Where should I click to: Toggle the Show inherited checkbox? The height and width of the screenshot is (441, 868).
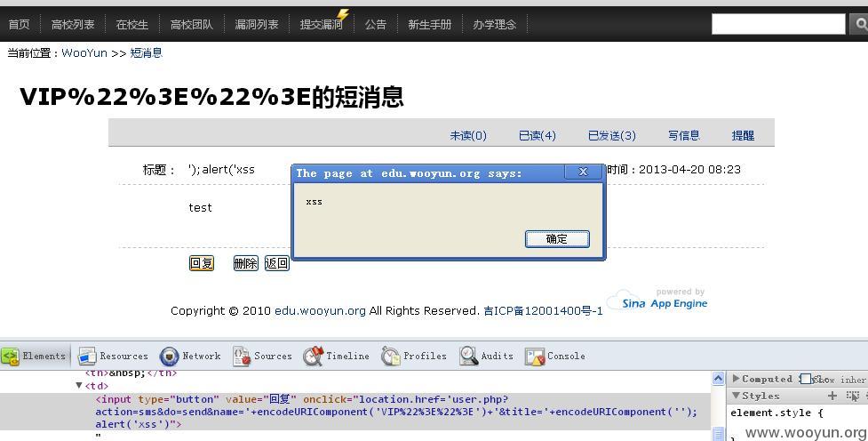tap(807, 379)
